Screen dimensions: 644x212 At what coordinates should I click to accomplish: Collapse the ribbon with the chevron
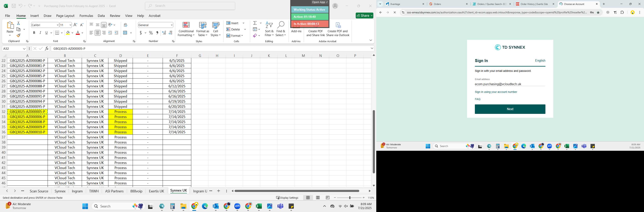[370, 40]
